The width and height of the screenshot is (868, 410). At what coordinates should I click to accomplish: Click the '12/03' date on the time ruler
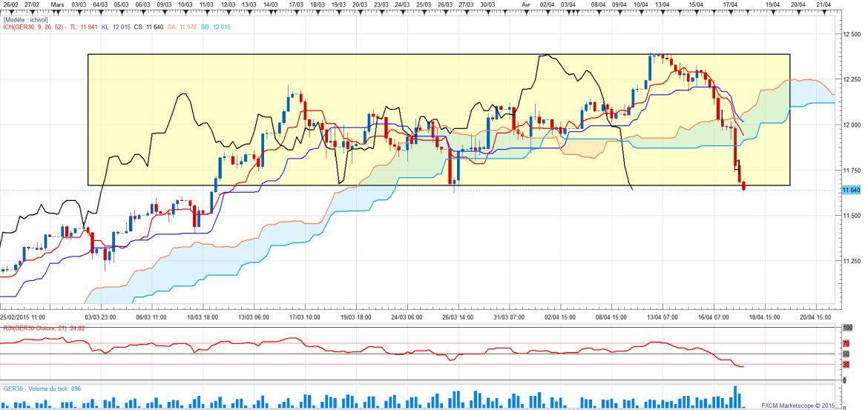tap(228, 4)
